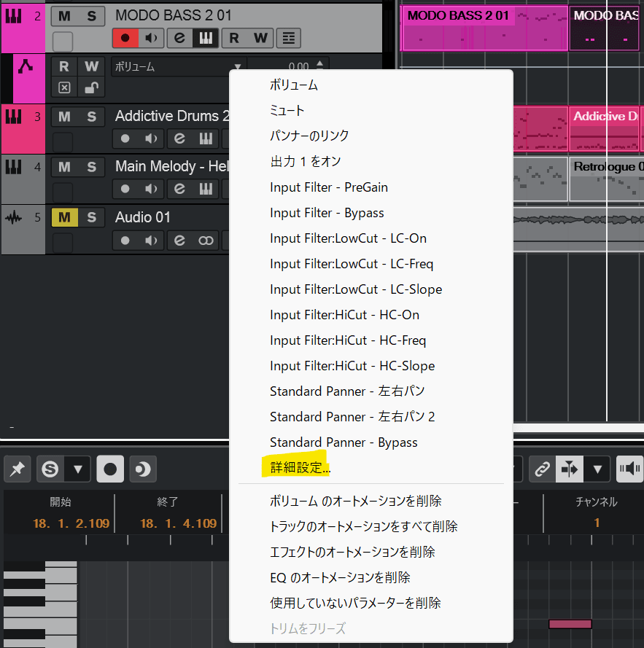Record-enable the Main Melody track
644x648 pixels.
pos(125,189)
